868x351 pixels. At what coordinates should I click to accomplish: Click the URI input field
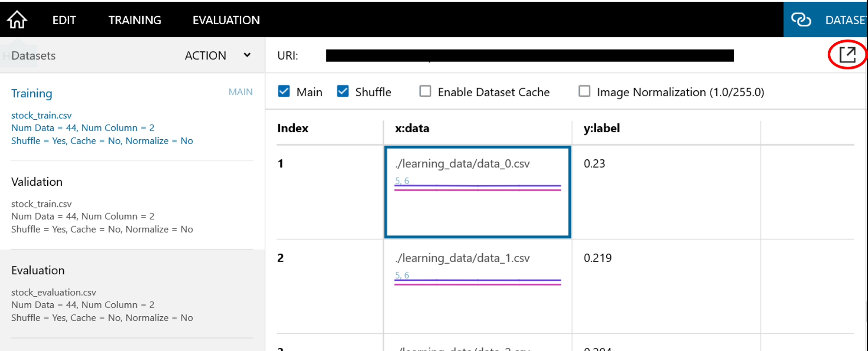click(530, 56)
